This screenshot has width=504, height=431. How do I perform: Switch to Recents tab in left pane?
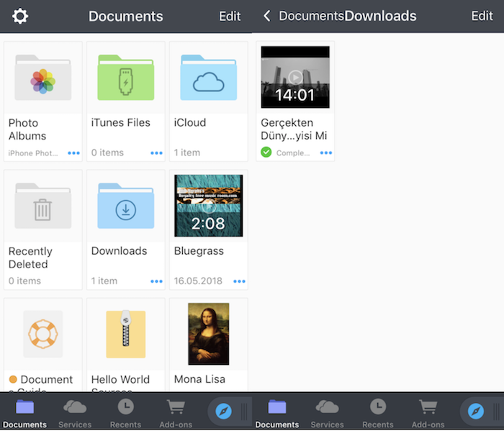click(x=125, y=412)
